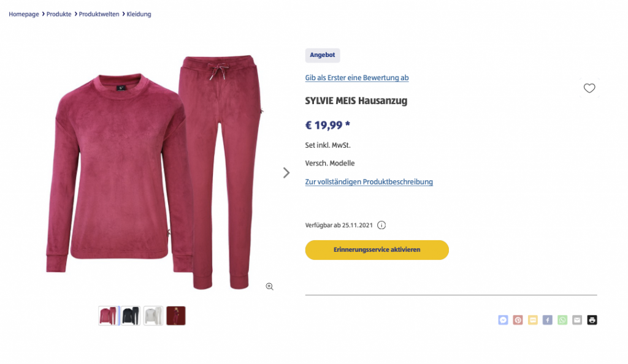Share product via Facebook Messenger icon
This screenshot has width=628, height=364.
coord(503,320)
